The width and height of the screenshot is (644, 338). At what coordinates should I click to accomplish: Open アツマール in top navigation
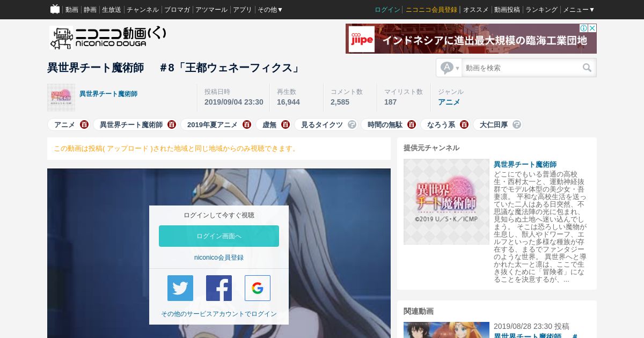(x=211, y=10)
